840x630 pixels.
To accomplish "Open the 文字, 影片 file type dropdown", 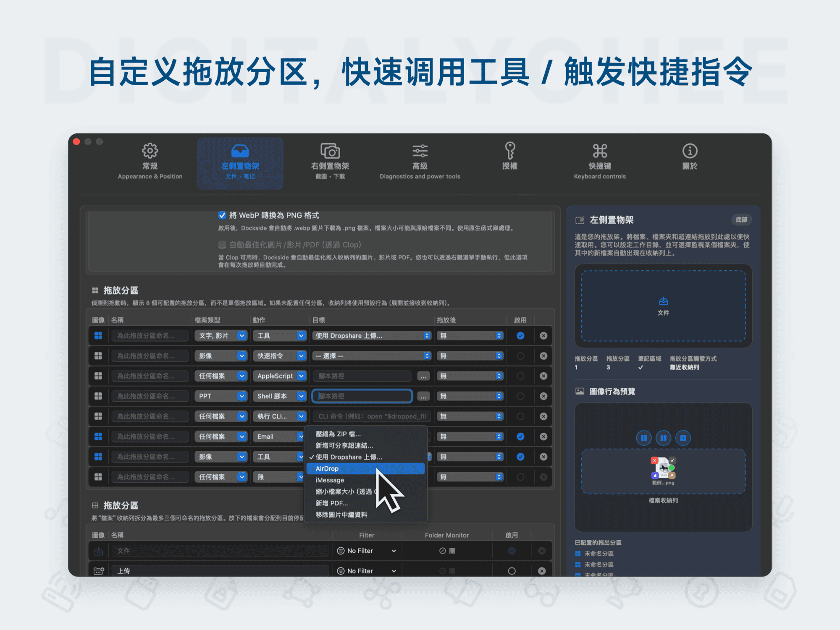I will pos(220,335).
